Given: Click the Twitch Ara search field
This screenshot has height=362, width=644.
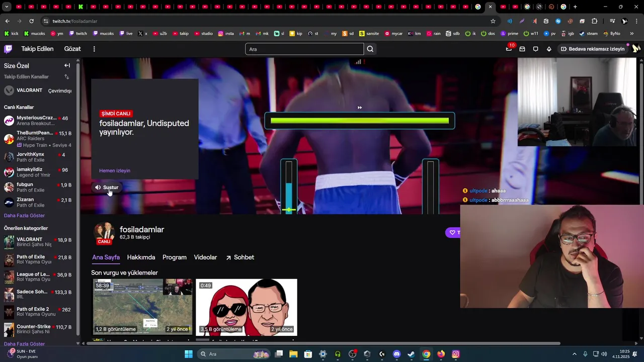Looking at the screenshot, I should coord(304,49).
